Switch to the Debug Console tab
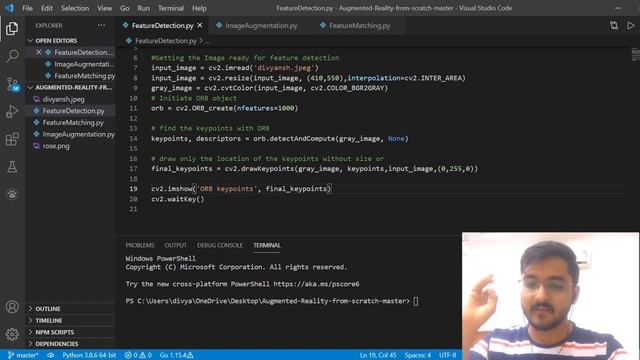640x360 pixels. pyautogui.click(x=220, y=245)
